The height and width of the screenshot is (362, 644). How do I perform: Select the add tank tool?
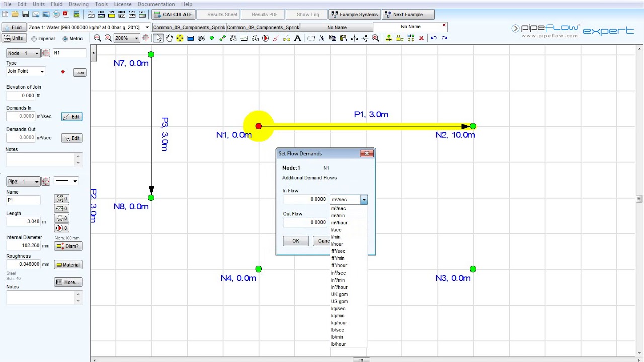tap(190, 38)
